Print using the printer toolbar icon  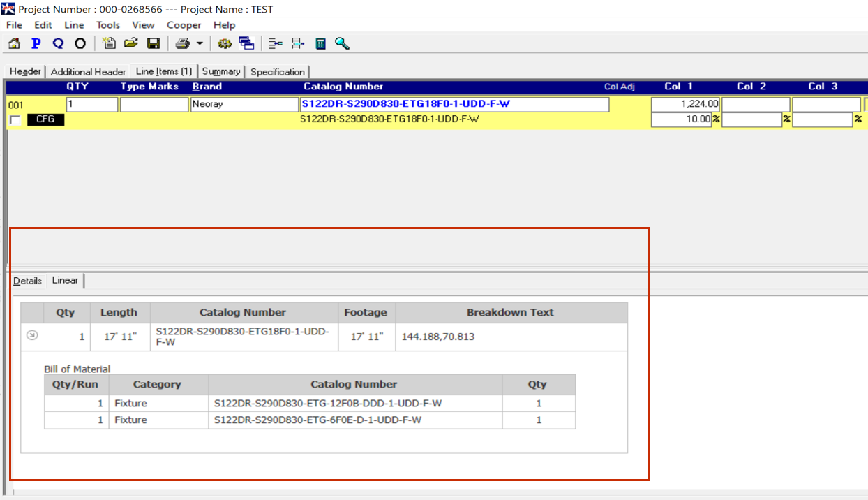pyautogui.click(x=183, y=43)
